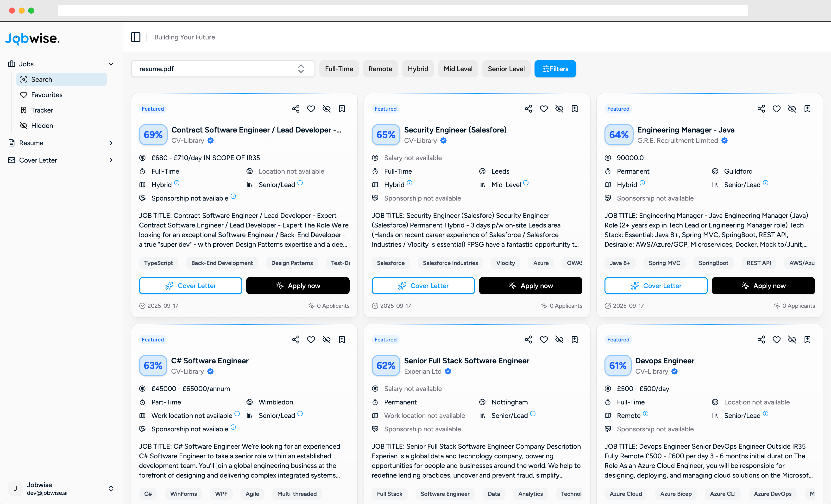Screen dimensions: 831x504
Task: Apply now to Engineering Manager - Java
Action: click(x=763, y=286)
